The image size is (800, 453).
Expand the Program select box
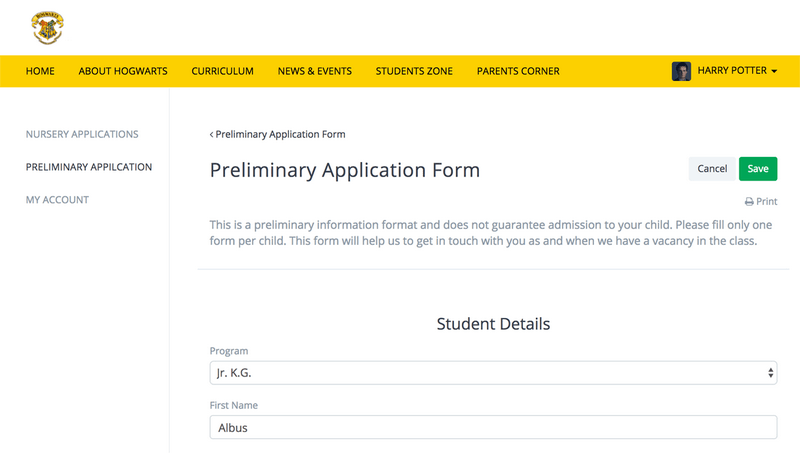point(493,373)
